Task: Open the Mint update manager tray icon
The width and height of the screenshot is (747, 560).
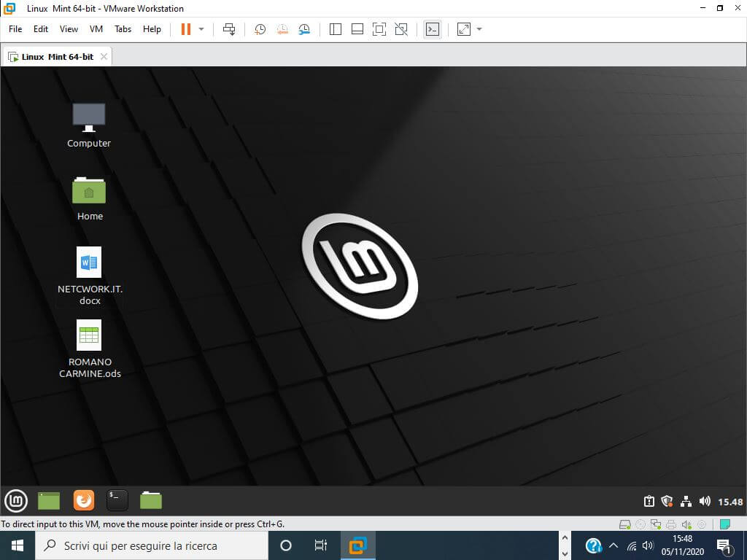Action: pyautogui.click(x=649, y=502)
